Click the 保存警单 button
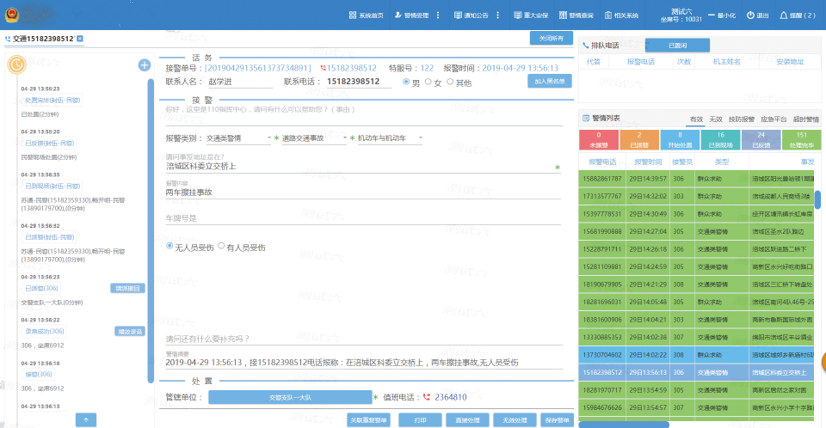The width and height of the screenshot is (826, 428). pyautogui.click(x=557, y=420)
